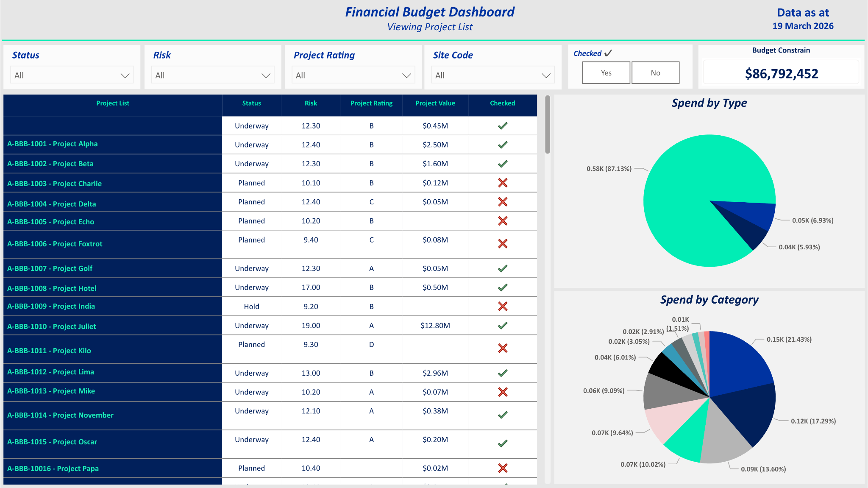This screenshot has height=488, width=868.
Task: Click the $12.80M project value cell
Action: point(435,326)
